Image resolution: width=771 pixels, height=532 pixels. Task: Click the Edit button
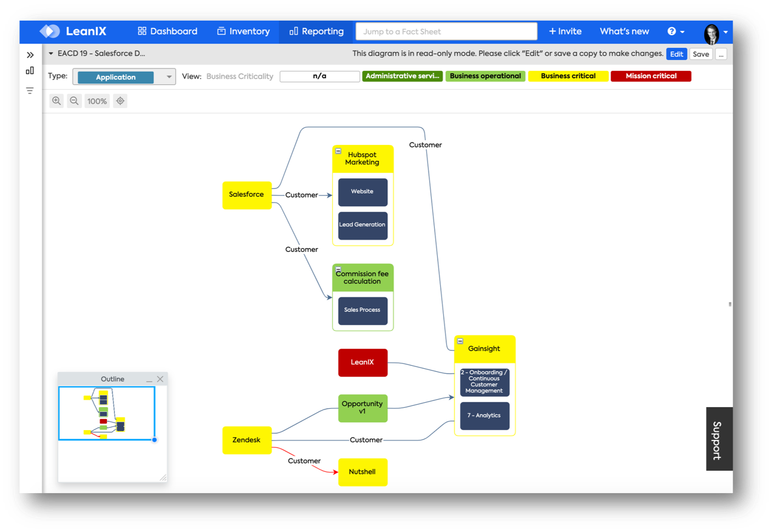coord(676,54)
